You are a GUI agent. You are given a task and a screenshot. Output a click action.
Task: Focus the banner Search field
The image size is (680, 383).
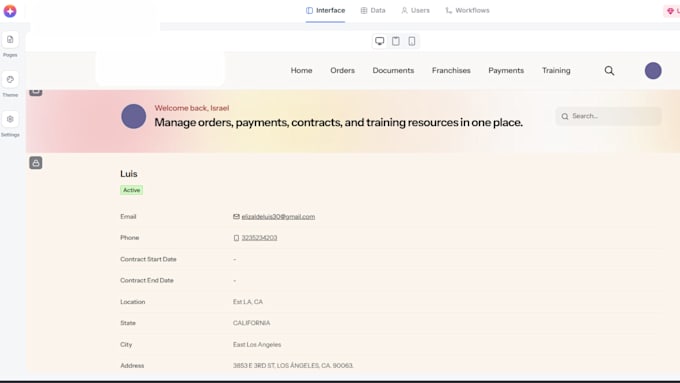click(608, 116)
